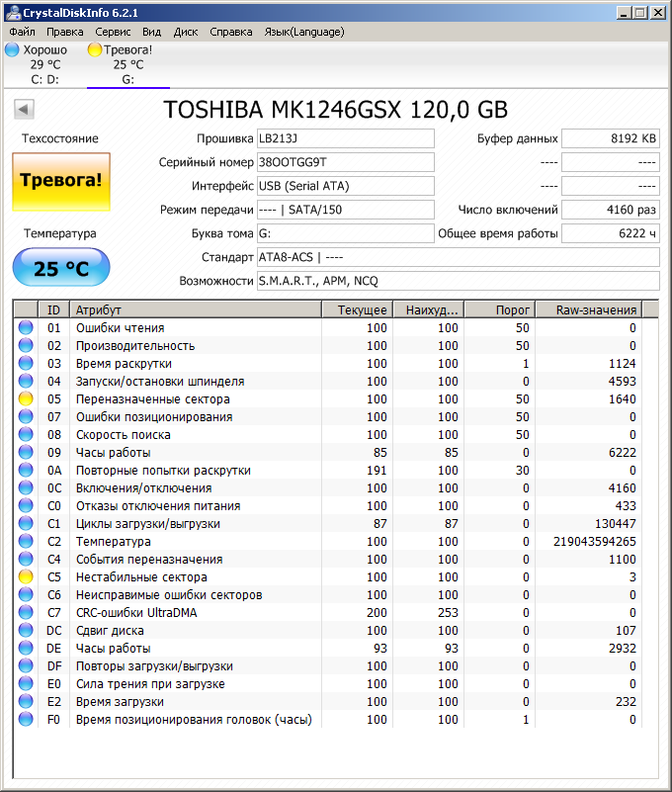Click the total hours field 6222 ч

611,233
